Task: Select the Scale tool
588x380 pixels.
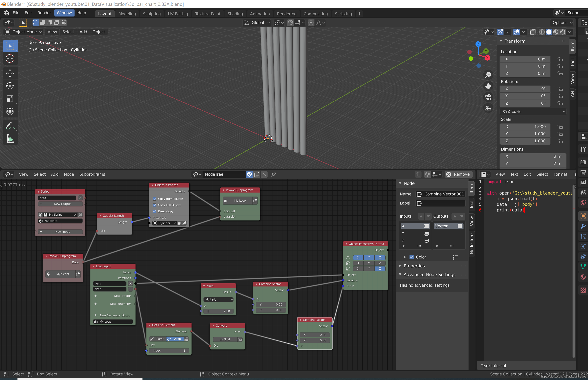Action: [10, 99]
